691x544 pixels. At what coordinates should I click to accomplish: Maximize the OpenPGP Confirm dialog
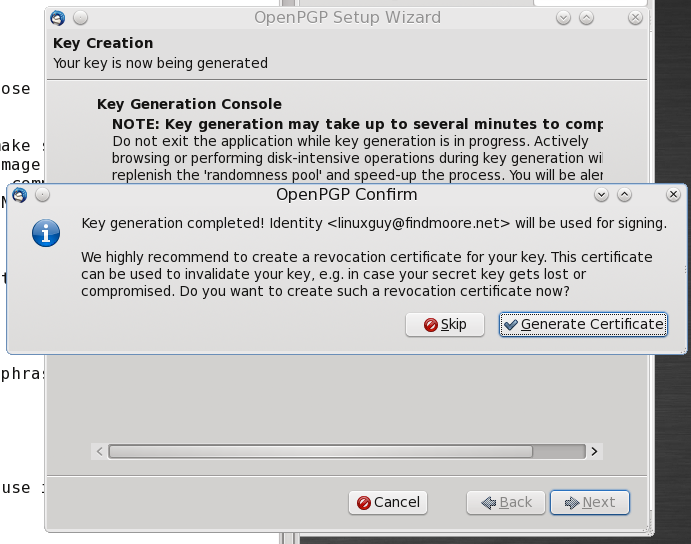(624, 194)
